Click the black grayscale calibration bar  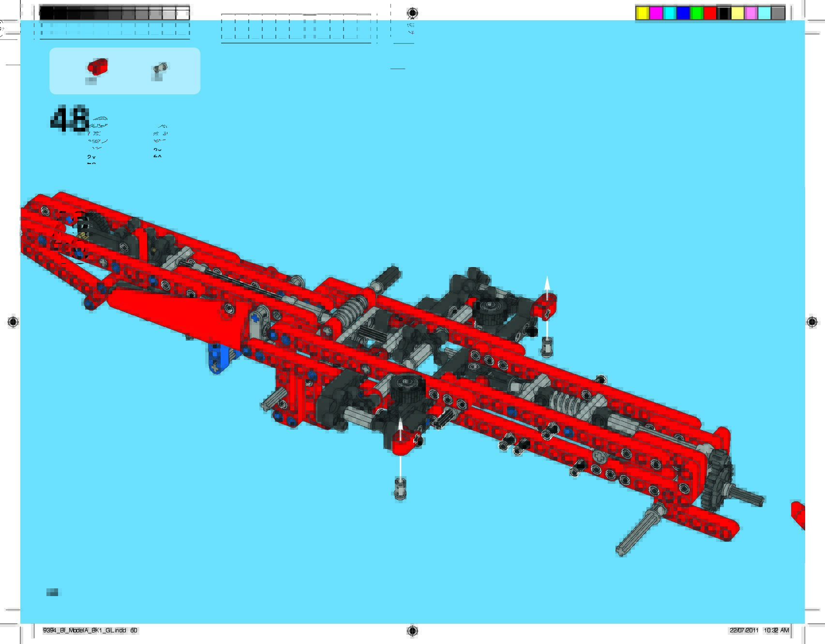(114, 13)
